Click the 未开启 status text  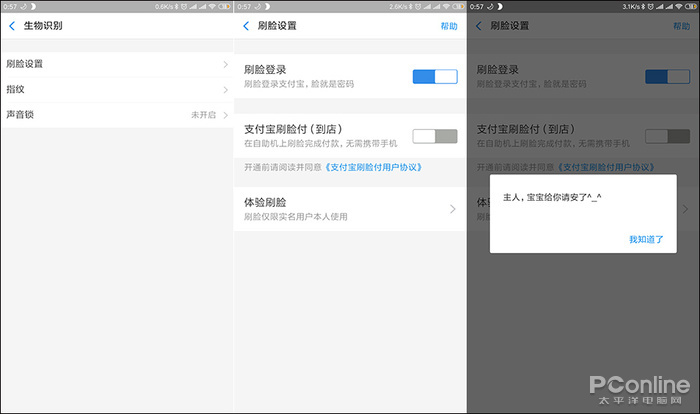pyautogui.click(x=204, y=115)
